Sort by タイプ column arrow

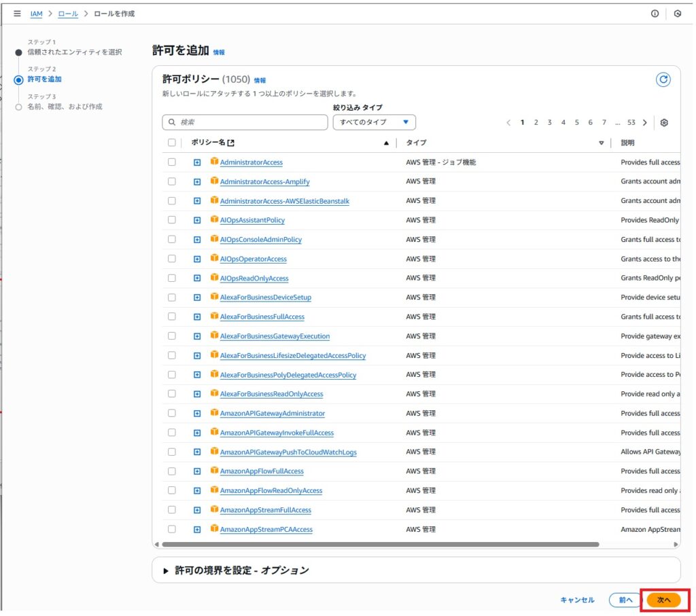(601, 143)
